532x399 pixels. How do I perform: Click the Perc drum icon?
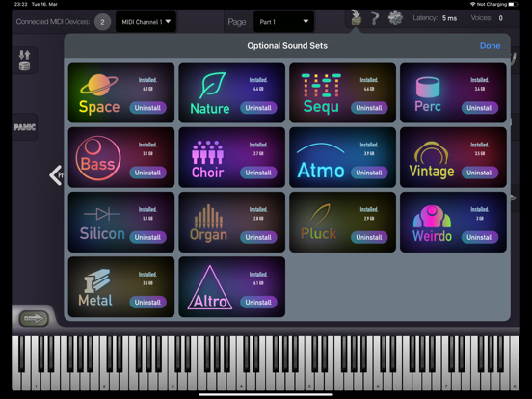[x=428, y=88]
